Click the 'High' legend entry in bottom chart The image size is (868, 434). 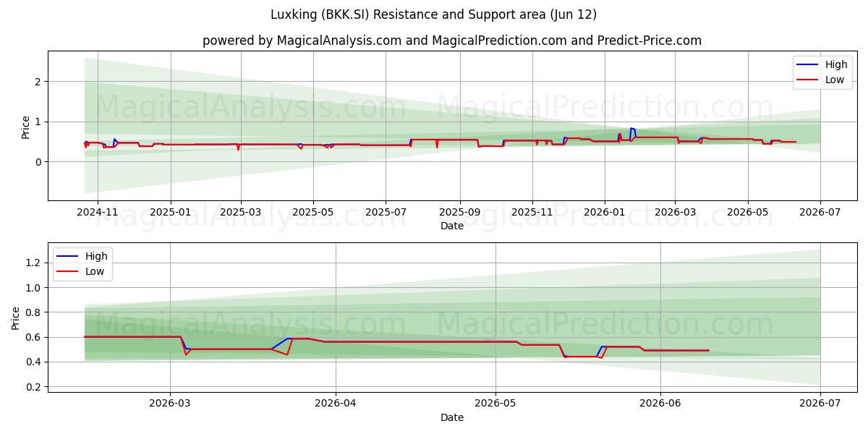coord(96,256)
